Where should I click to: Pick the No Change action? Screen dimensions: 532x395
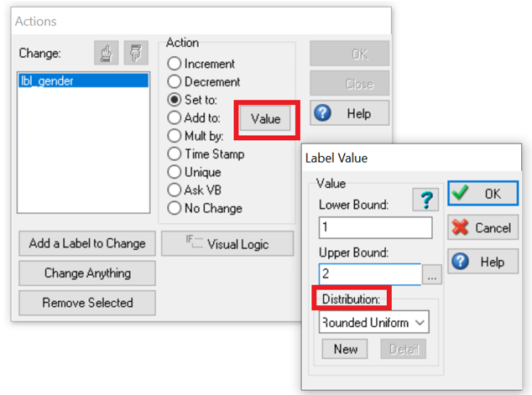click(x=175, y=208)
